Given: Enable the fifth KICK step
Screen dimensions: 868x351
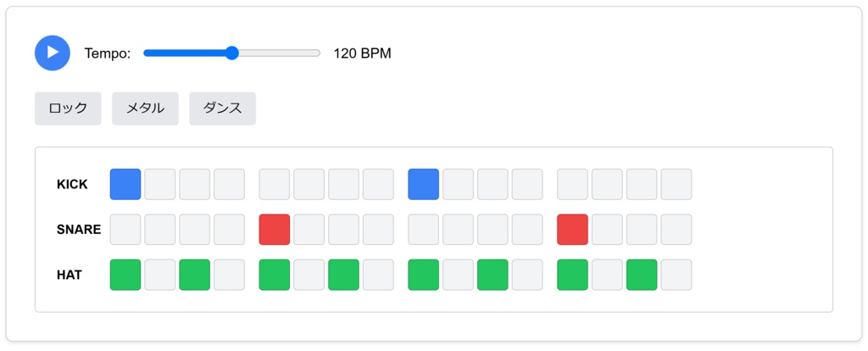Looking at the screenshot, I should coord(275,184).
